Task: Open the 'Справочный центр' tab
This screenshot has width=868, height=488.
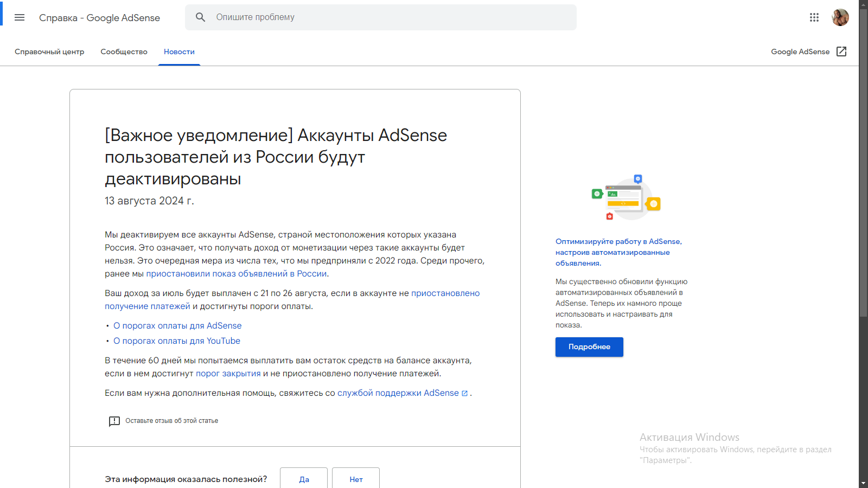Action: 49,52
